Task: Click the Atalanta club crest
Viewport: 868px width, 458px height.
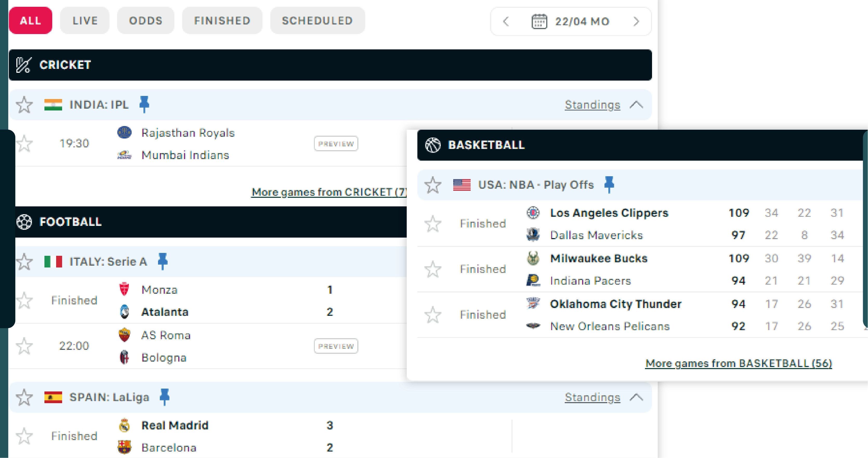Action: click(124, 312)
